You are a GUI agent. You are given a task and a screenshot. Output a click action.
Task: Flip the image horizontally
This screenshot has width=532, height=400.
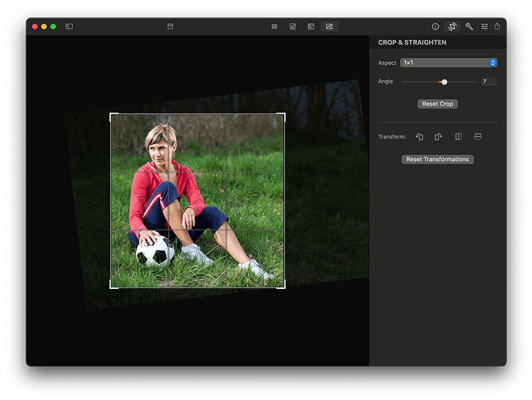pos(458,136)
